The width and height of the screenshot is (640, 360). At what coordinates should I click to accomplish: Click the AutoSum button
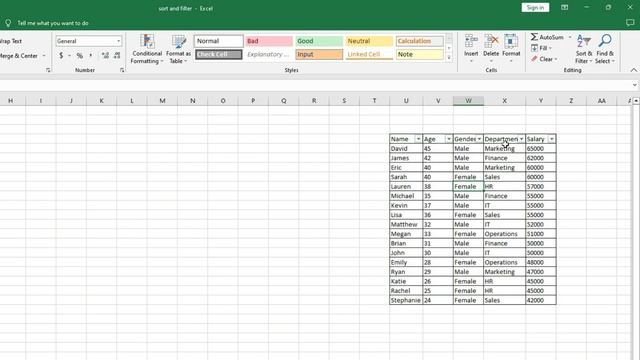pyautogui.click(x=547, y=37)
